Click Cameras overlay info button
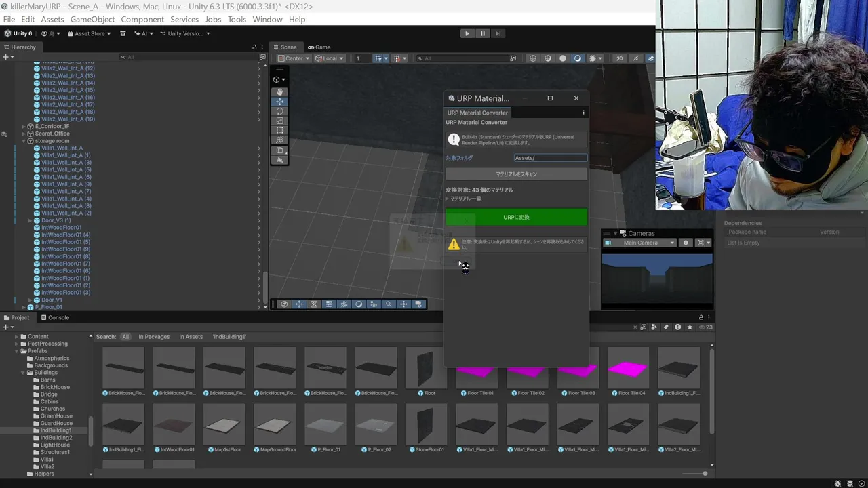This screenshot has width=868, height=488. [x=686, y=243]
